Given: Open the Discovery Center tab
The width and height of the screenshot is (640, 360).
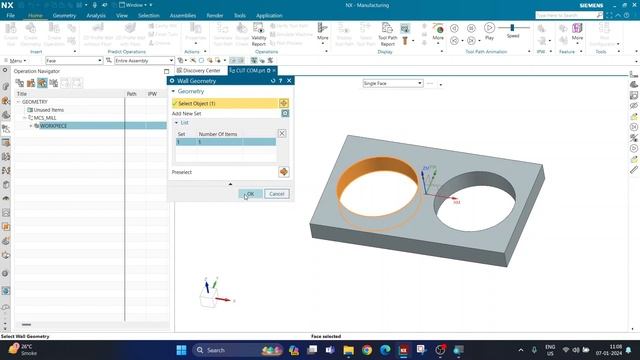Looking at the screenshot, I should (x=198, y=71).
